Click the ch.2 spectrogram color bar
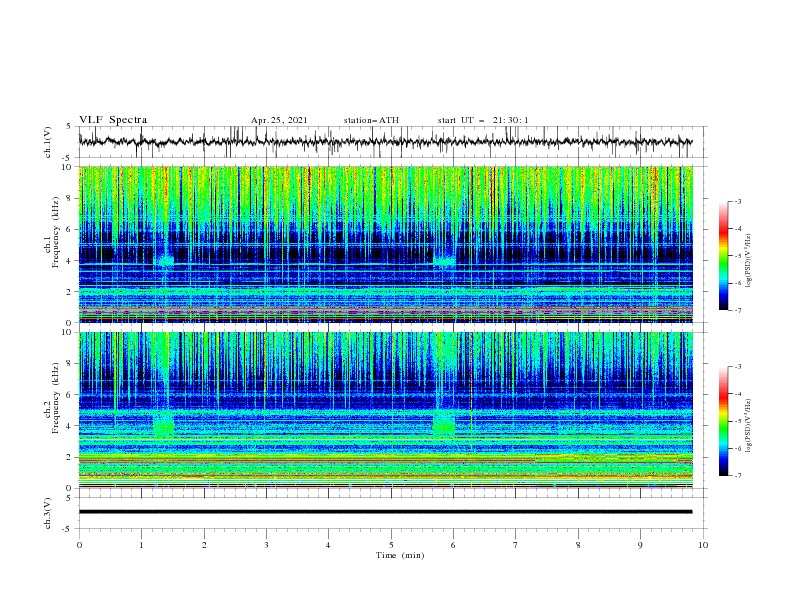 point(723,421)
